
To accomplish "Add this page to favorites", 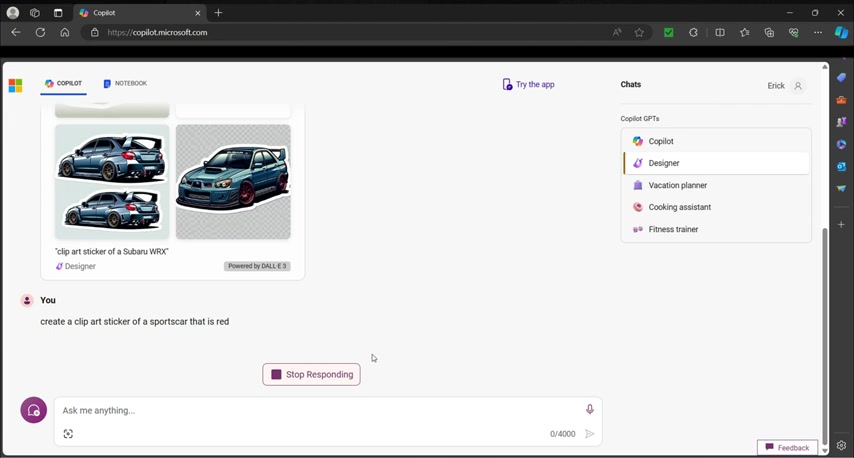I will pyautogui.click(x=639, y=32).
